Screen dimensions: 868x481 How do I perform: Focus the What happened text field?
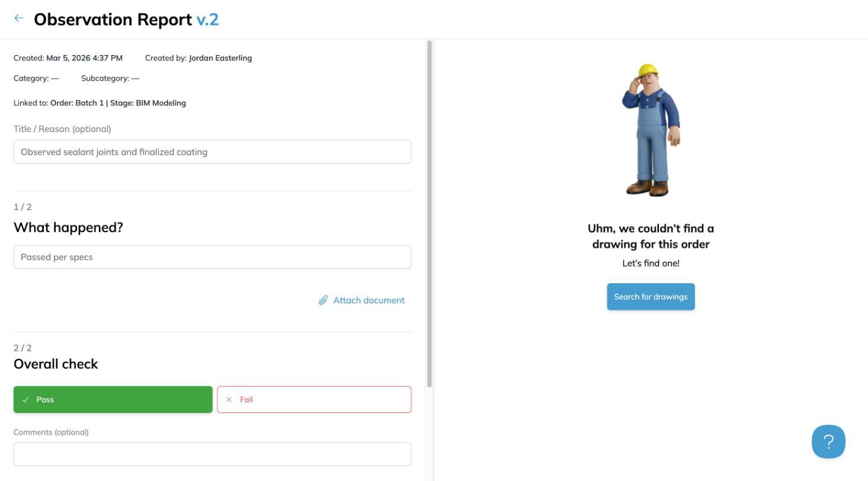point(213,257)
